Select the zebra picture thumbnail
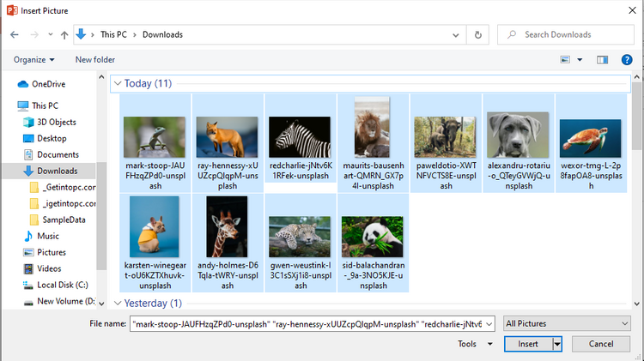644x361 pixels. [299, 137]
